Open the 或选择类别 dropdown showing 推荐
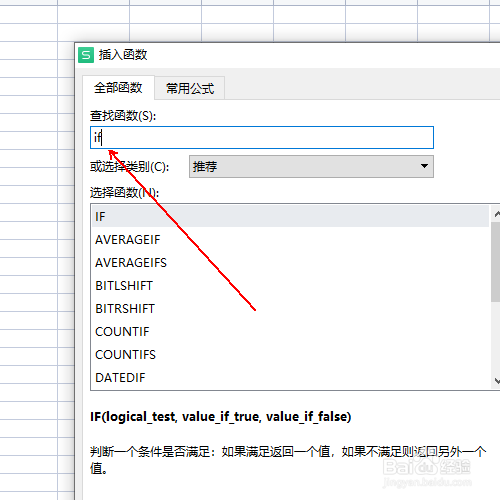 pyautogui.click(x=311, y=166)
